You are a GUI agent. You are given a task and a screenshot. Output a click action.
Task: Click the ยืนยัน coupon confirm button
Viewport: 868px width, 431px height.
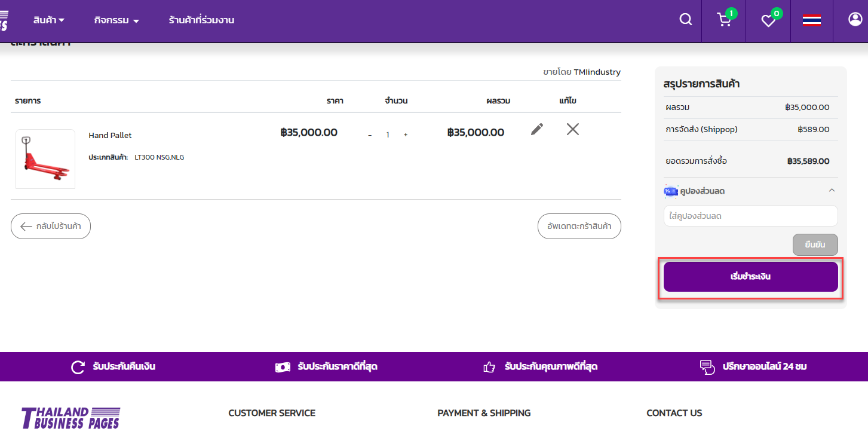pos(815,244)
